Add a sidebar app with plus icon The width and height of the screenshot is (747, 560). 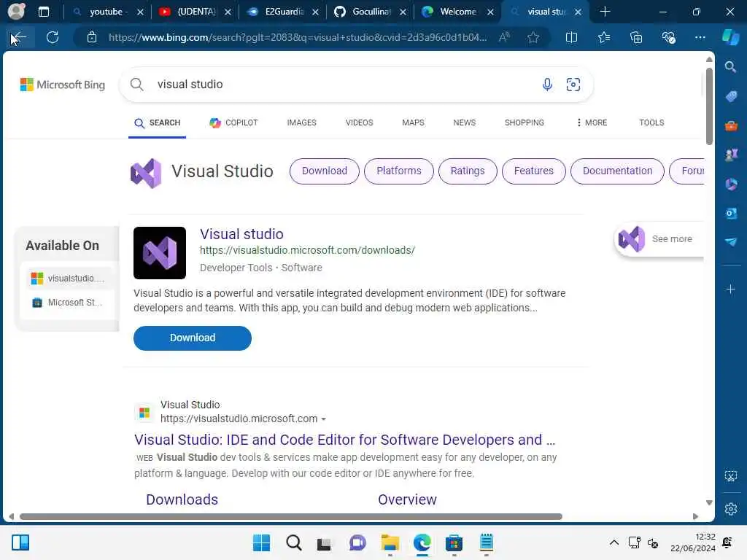(730, 289)
